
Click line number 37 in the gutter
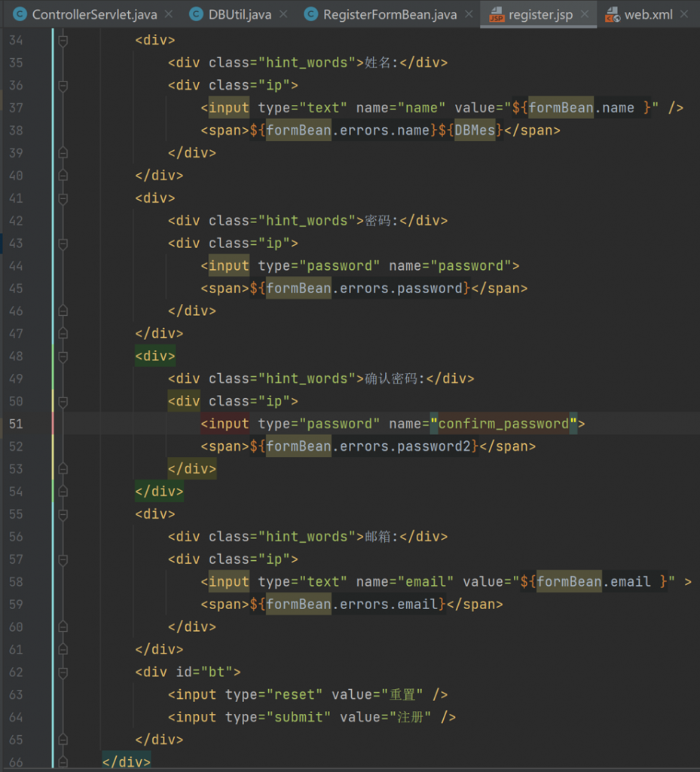[x=16, y=108]
